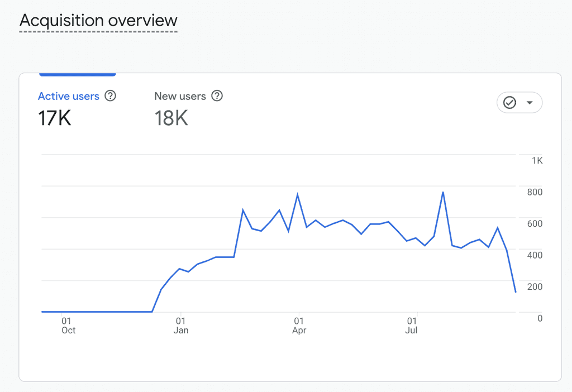
Task: Select the Active users metric tab
Action: (x=69, y=96)
